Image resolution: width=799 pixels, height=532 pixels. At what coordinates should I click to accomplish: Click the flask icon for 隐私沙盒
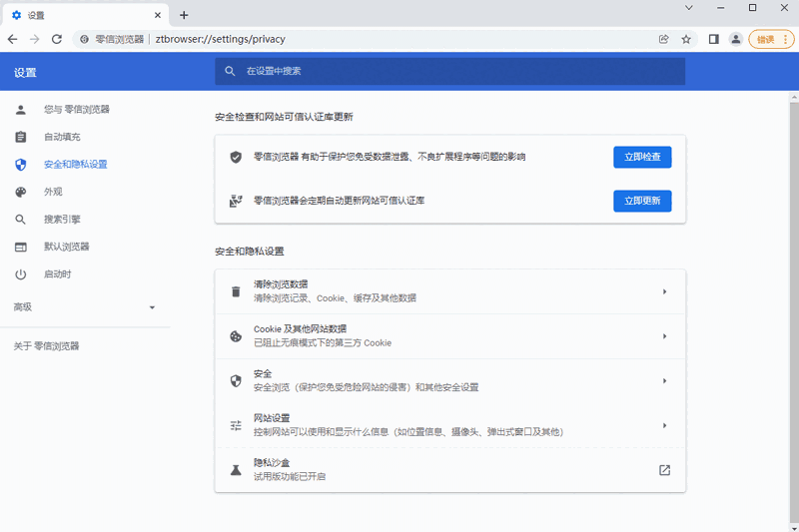(x=236, y=470)
